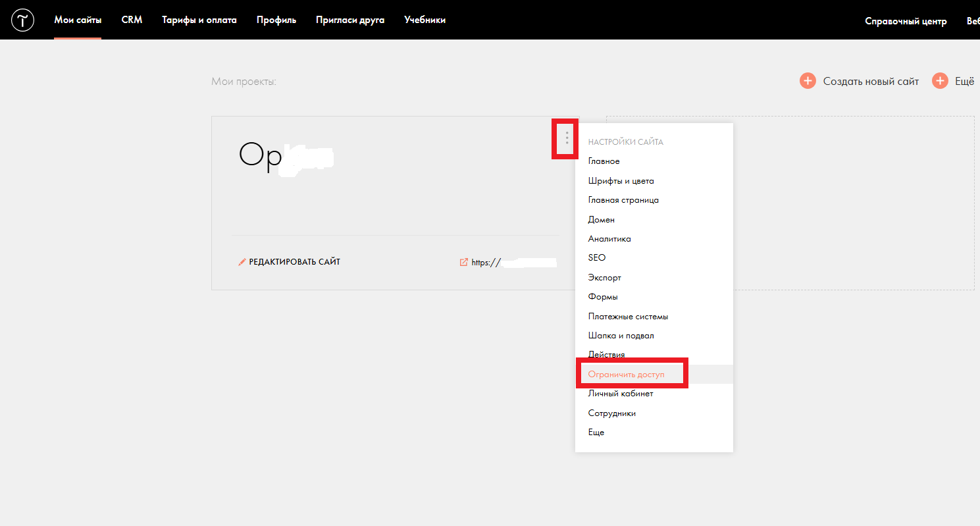Open Шапка и подвал settings
980x526 pixels.
pyautogui.click(x=621, y=336)
